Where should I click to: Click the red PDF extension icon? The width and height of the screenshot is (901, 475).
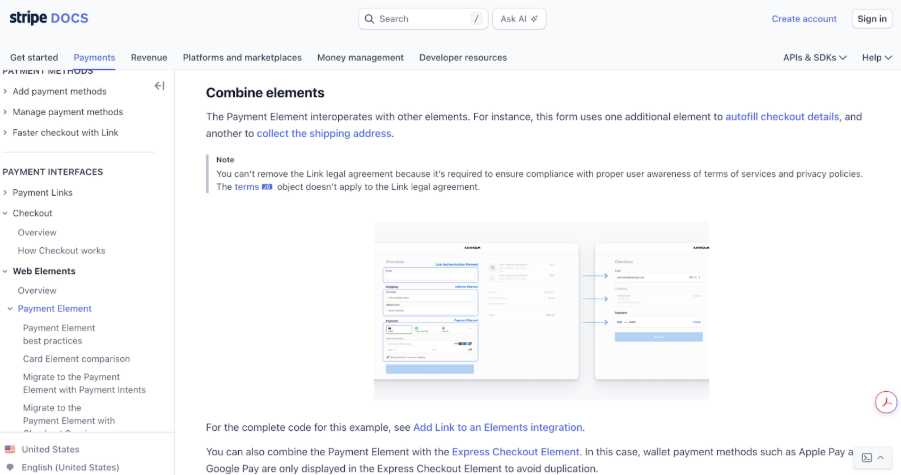click(x=885, y=402)
